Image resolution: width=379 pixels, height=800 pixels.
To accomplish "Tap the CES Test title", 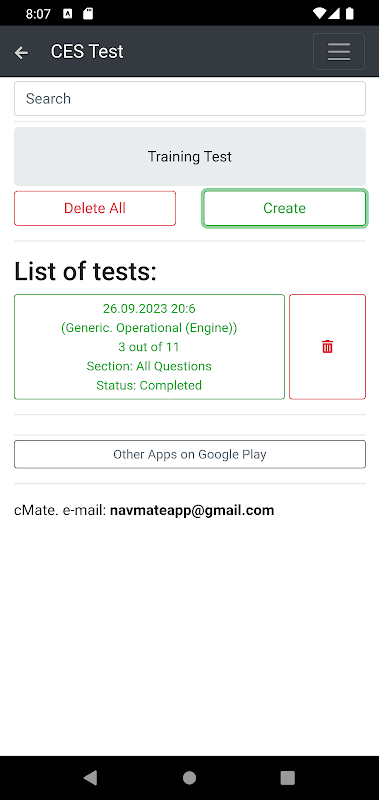I will (x=87, y=52).
